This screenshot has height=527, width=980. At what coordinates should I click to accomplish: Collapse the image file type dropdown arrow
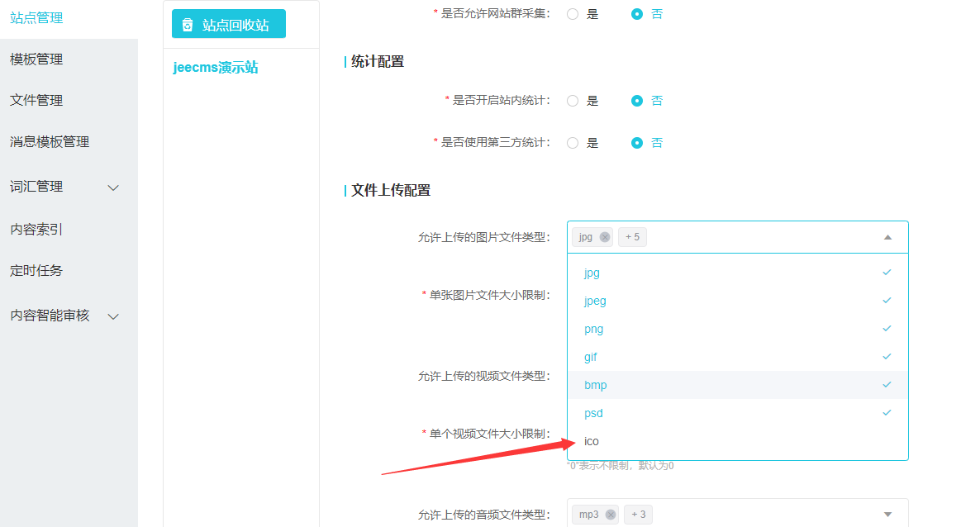(887, 238)
